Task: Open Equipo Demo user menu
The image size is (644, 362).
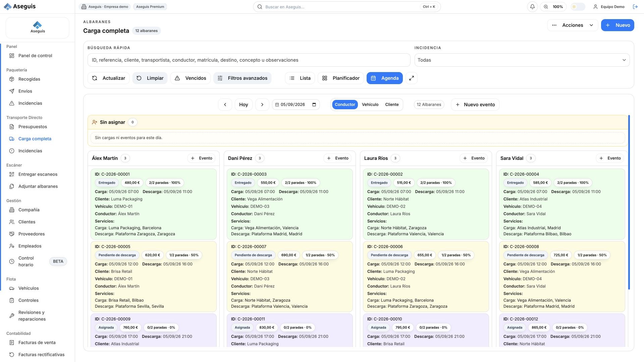Action: coord(609,7)
